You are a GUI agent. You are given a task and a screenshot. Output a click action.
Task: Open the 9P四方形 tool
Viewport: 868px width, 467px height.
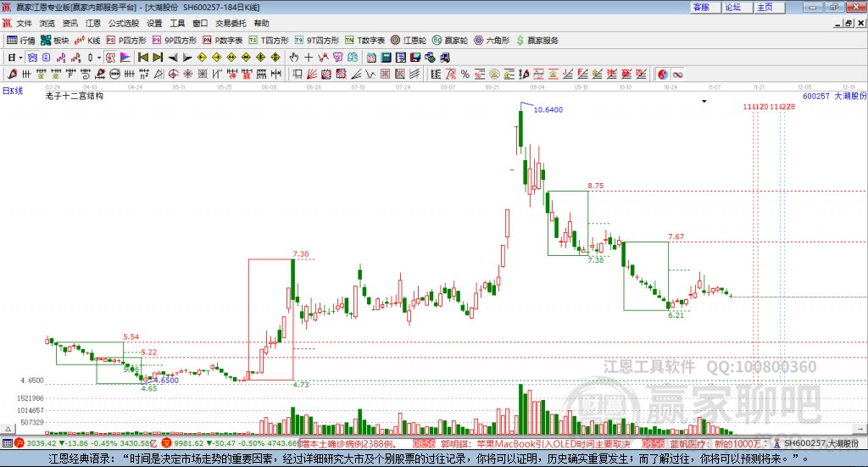174,41
